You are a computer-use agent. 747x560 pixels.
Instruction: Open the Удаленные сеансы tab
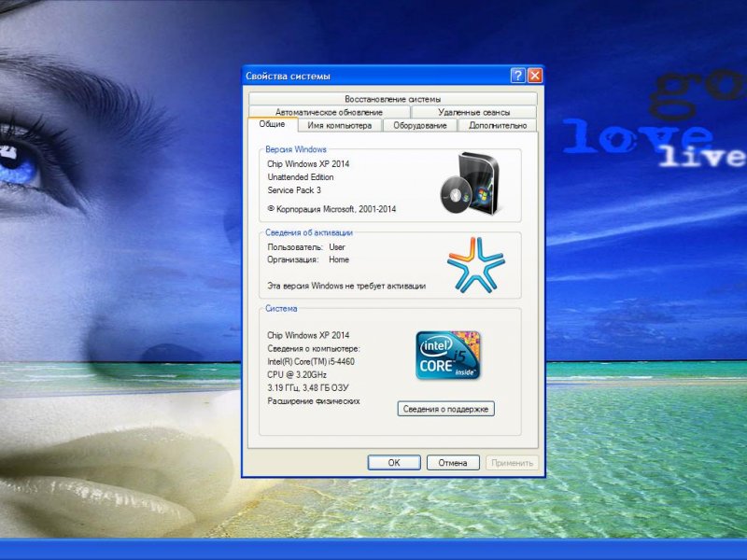point(473,112)
